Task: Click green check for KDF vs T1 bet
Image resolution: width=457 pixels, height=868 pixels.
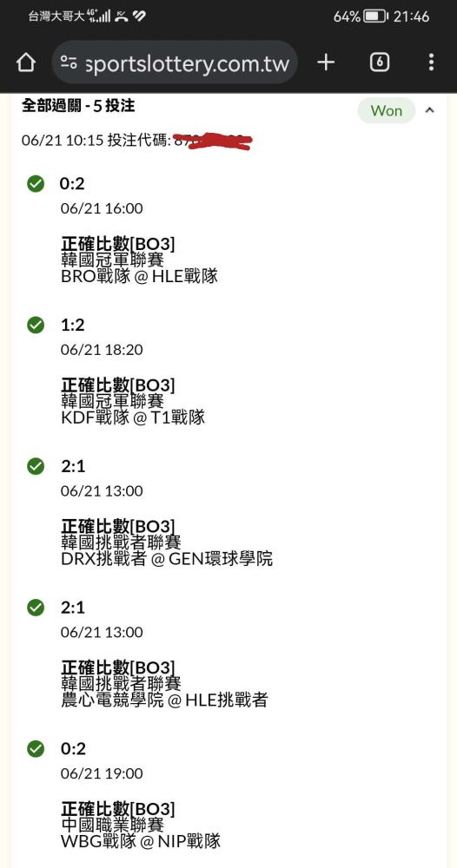Action: pyautogui.click(x=36, y=325)
